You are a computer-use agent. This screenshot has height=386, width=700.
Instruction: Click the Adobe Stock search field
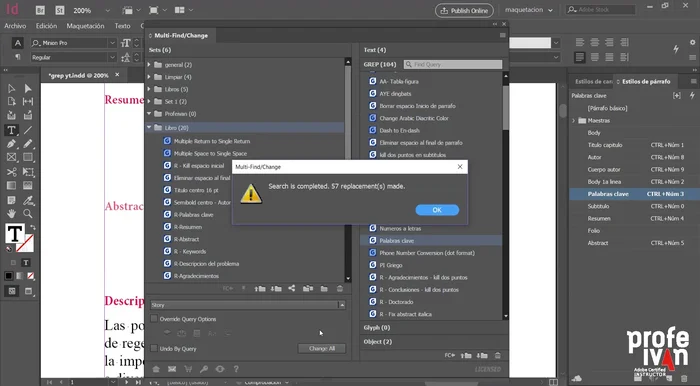tap(600, 9)
